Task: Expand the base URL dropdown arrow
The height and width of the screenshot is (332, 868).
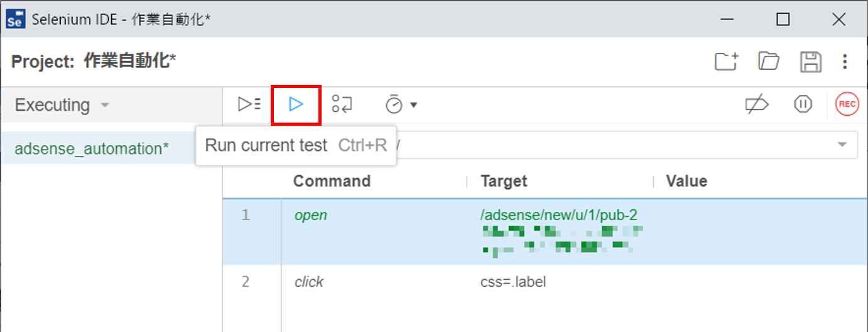Action: click(842, 145)
